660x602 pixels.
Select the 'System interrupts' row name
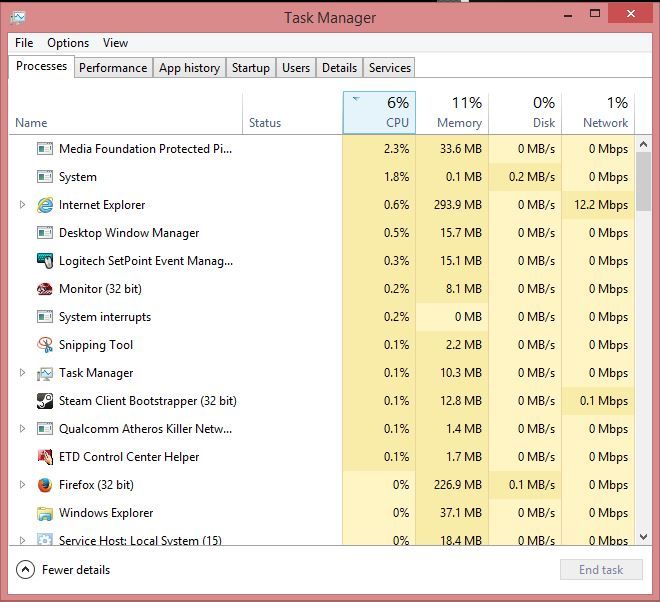coord(105,317)
